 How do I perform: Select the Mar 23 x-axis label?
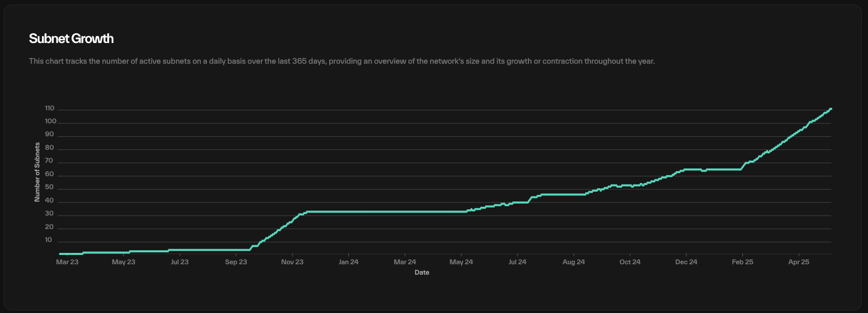pos(67,262)
